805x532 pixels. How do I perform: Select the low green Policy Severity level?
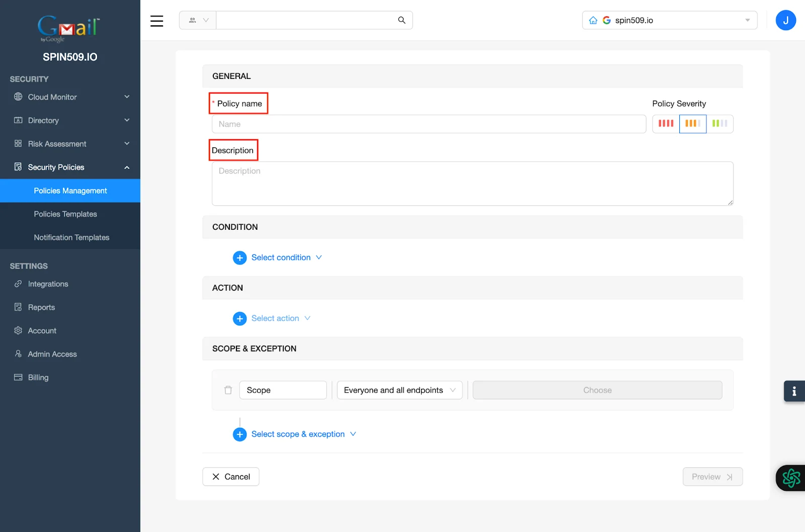[720, 124]
